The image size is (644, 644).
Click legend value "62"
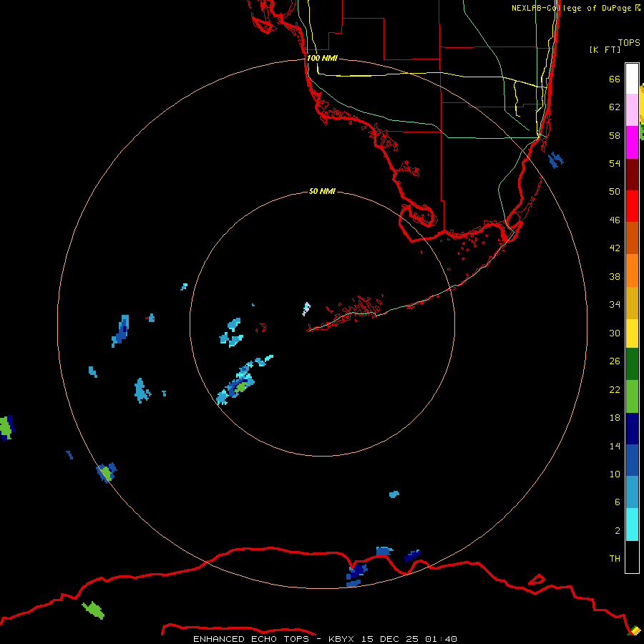615,107
